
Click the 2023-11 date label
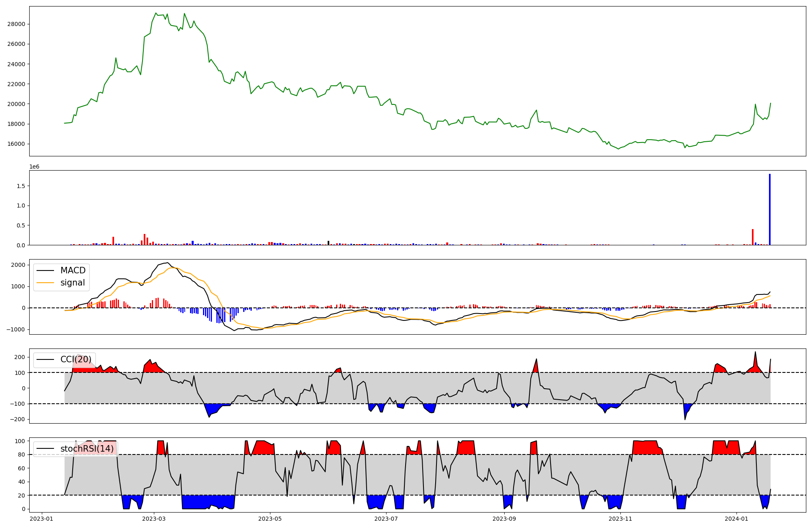tap(620, 519)
